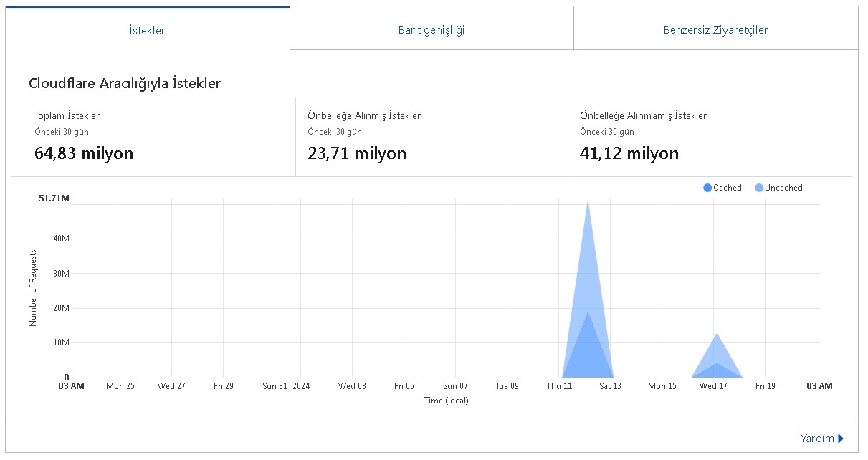Image resolution: width=868 pixels, height=460 pixels.
Task: Open the İstekler tab
Action: pos(147,29)
